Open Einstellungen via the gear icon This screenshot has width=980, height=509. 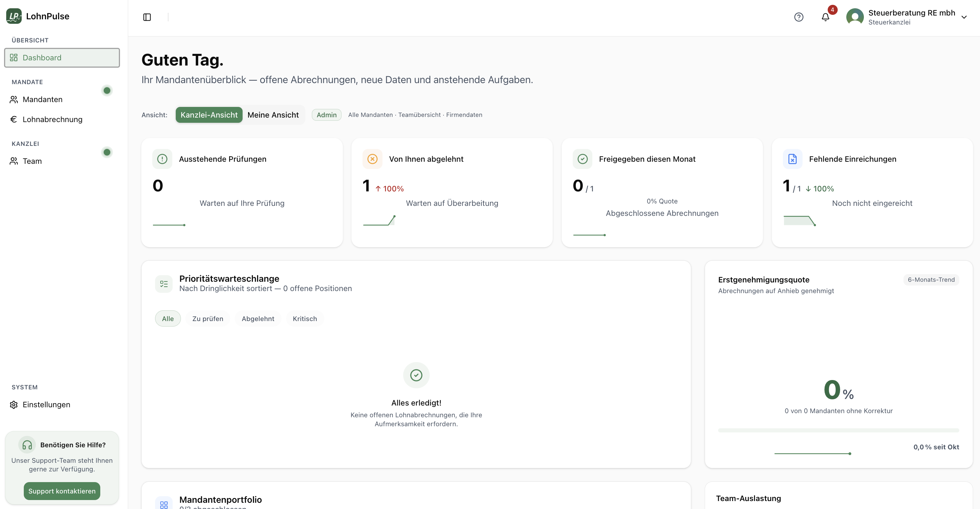[14, 405]
